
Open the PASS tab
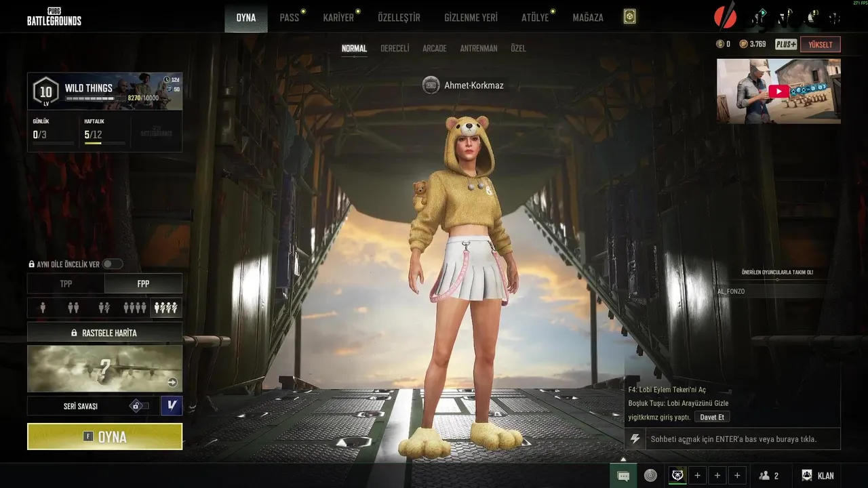point(290,18)
